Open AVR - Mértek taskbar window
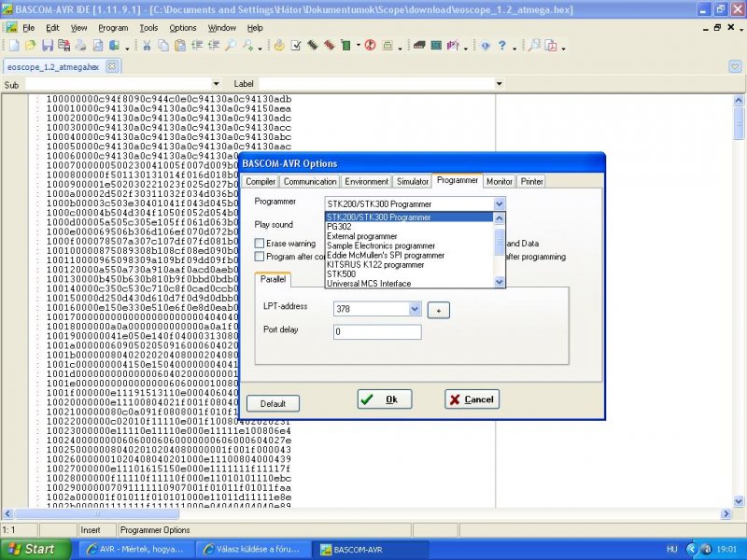The width and height of the screenshot is (747, 560). [x=134, y=549]
